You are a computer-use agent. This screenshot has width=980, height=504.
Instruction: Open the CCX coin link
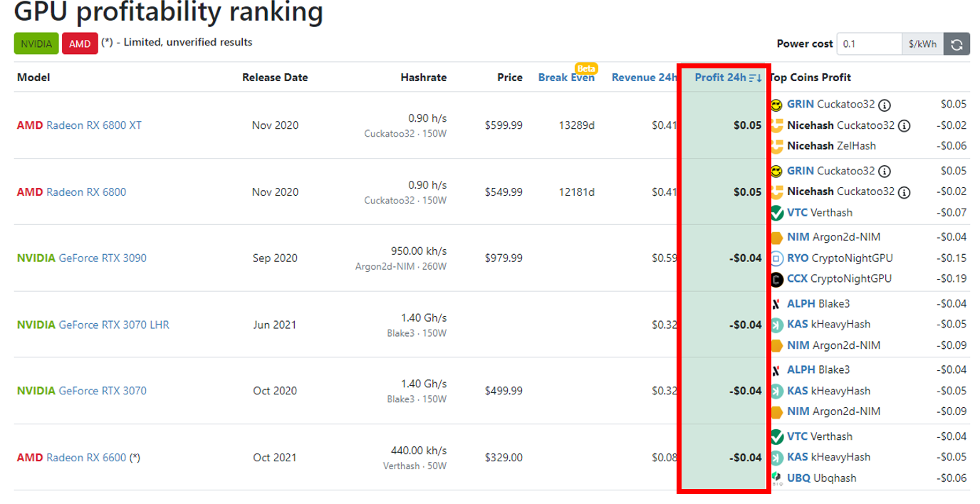pos(798,278)
